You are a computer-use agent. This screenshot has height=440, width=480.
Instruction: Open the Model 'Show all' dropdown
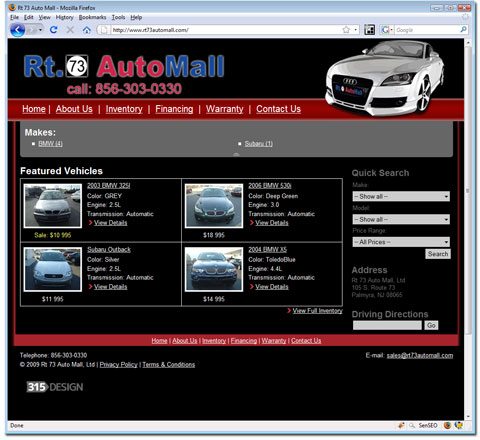pyautogui.click(x=401, y=219)
